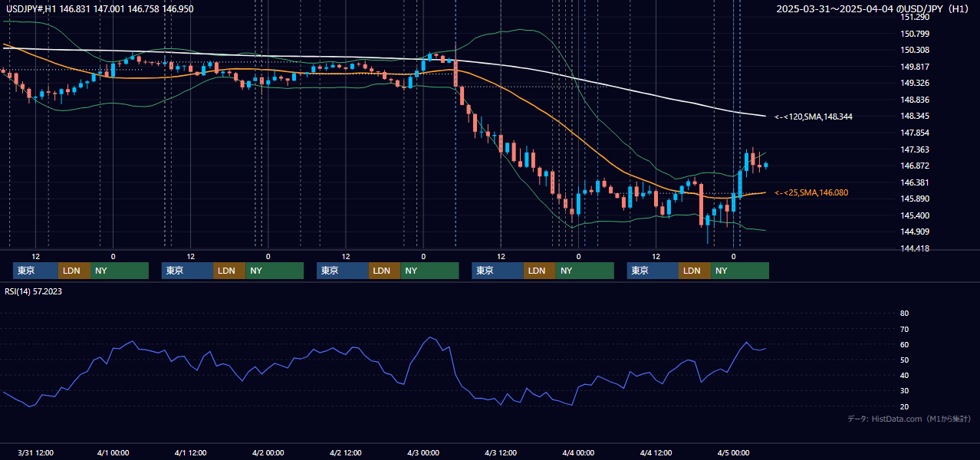Screen dimensions: 980x460
Task: Click price axis value 146.872
Action: pos(915,166)
